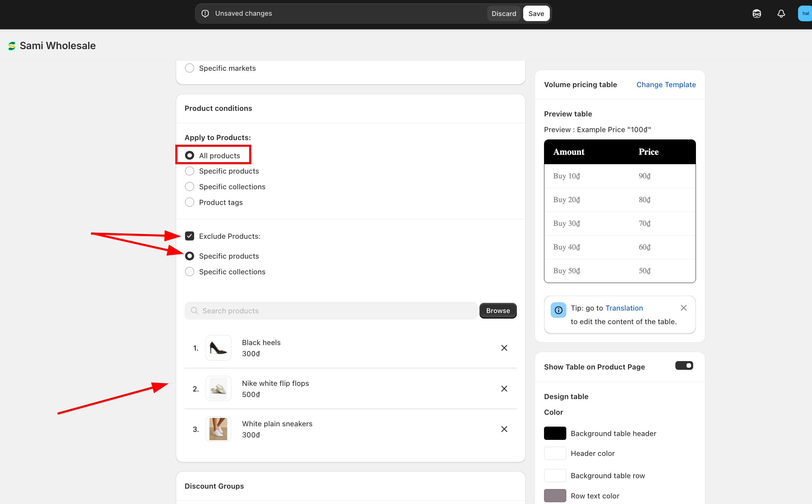Click into the Search products field

pos(331,311)
